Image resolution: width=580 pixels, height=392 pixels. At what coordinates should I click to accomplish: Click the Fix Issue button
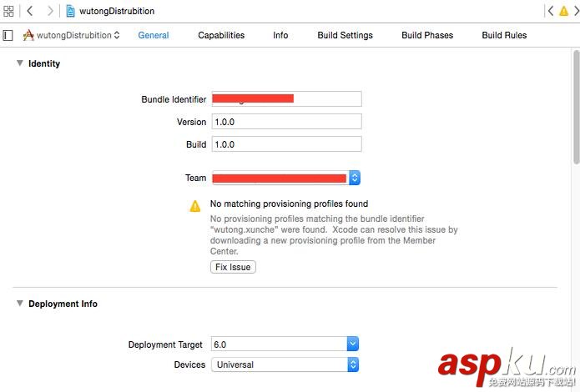tap(233, 267)
